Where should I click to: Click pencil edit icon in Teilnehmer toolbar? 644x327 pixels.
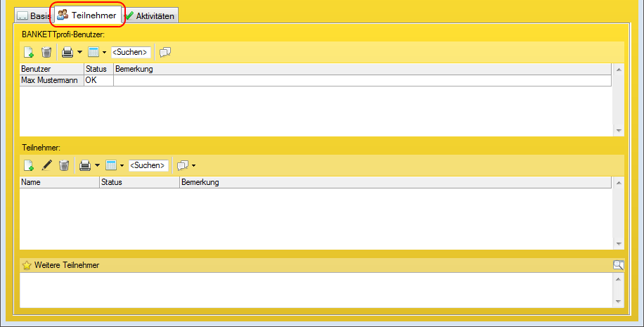pyautogui.click(x=46, y=166)
